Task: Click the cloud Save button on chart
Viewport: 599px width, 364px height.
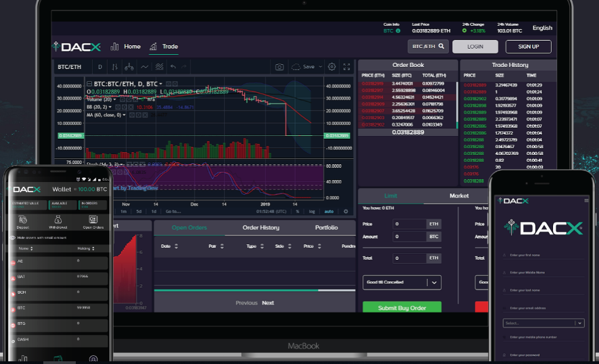Action: 303,67
